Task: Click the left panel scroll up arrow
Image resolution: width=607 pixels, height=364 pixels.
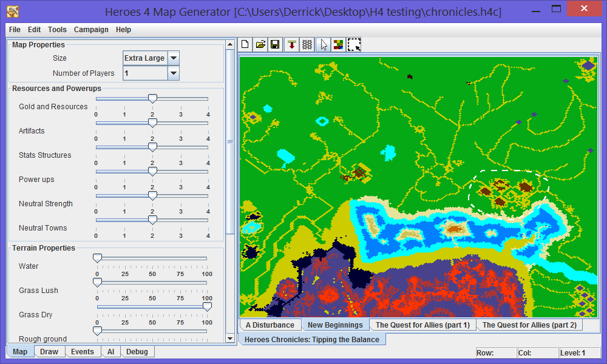Action: pos(230,44)
